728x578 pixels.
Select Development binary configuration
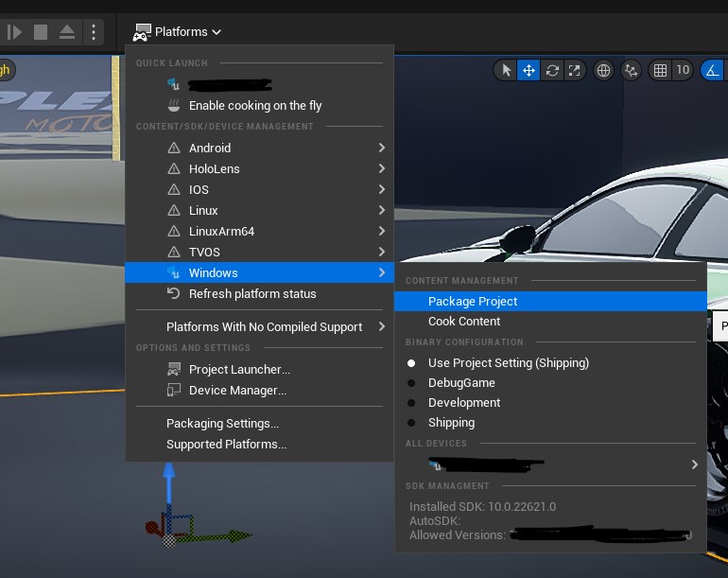550,403
